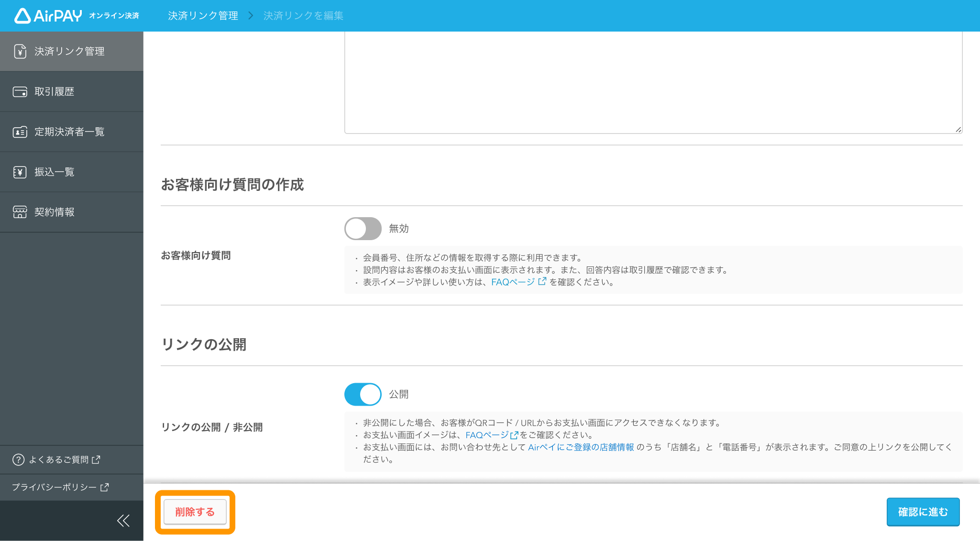Select 振込一覧 in the sidebar menu

(x=54, y=172)
